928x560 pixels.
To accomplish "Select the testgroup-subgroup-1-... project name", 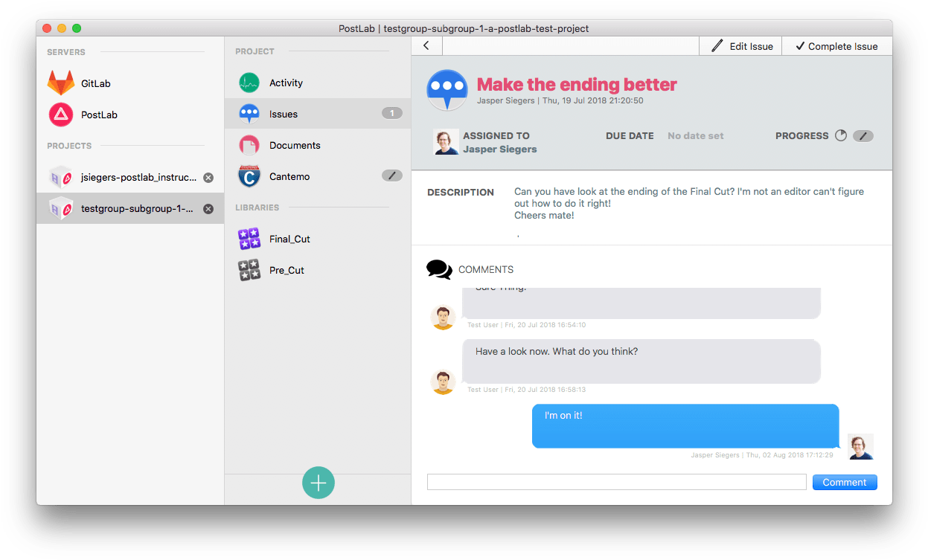I will [x=137, y=209].
